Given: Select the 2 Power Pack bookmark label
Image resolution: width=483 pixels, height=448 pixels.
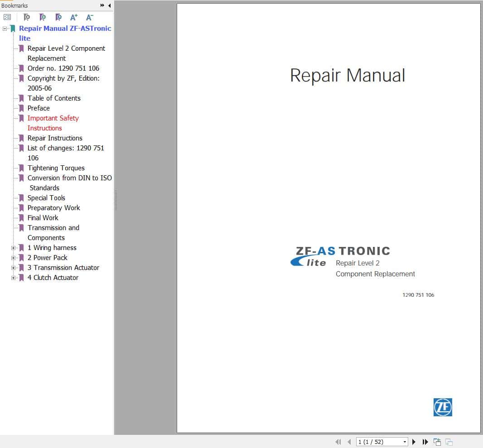Looking at the screenshot, I should (x=47, y=258).
